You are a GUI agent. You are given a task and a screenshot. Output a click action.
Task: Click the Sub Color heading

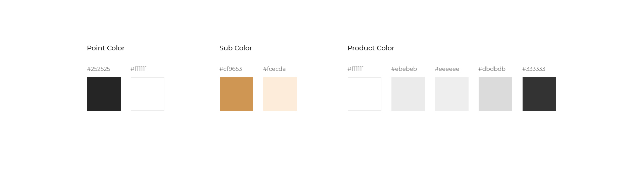pyautogui.click(x=236, y=48)
